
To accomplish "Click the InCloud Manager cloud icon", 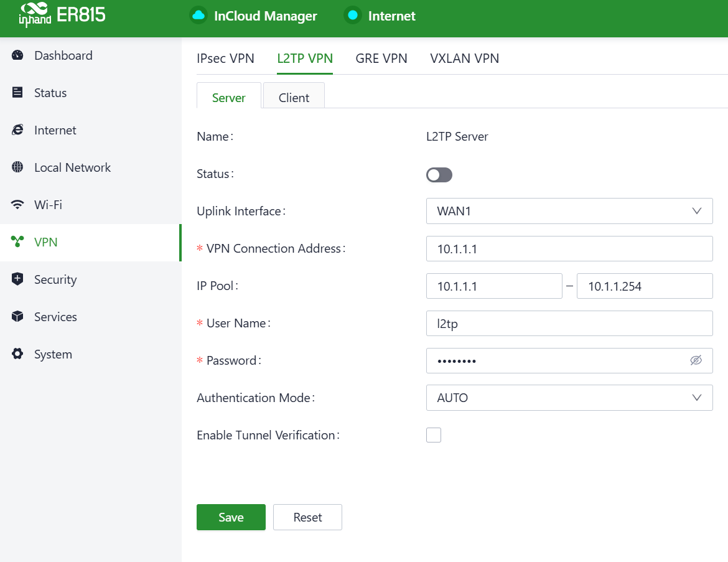I will pyautogui.click(x=198, y=16).
